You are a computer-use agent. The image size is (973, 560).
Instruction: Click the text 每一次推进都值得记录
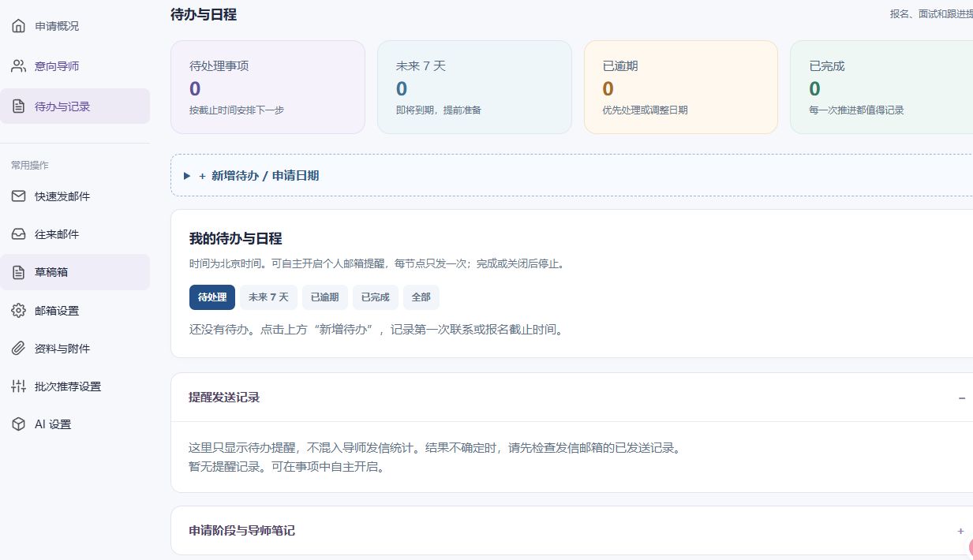[x=857, y=110]
